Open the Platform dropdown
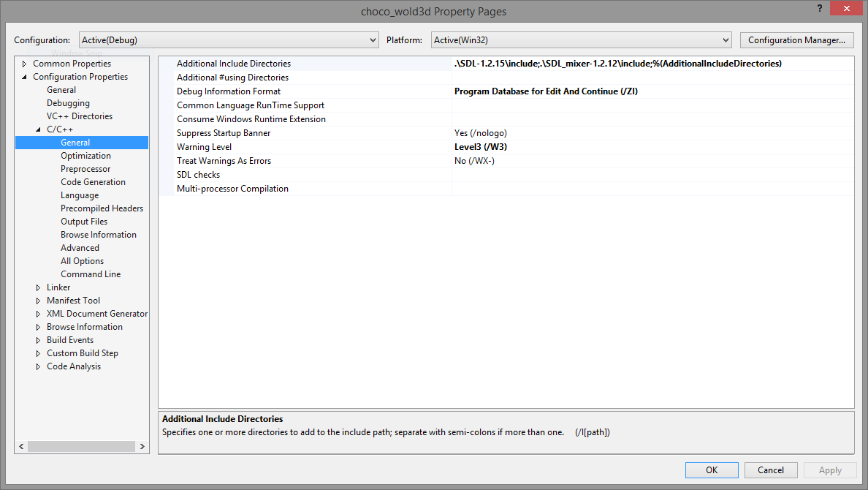This screenshot has width=868, height=490. pos(581,40)
